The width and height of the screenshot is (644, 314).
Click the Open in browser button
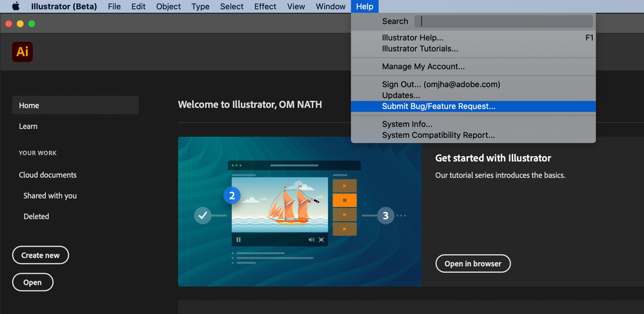(473, 264)
